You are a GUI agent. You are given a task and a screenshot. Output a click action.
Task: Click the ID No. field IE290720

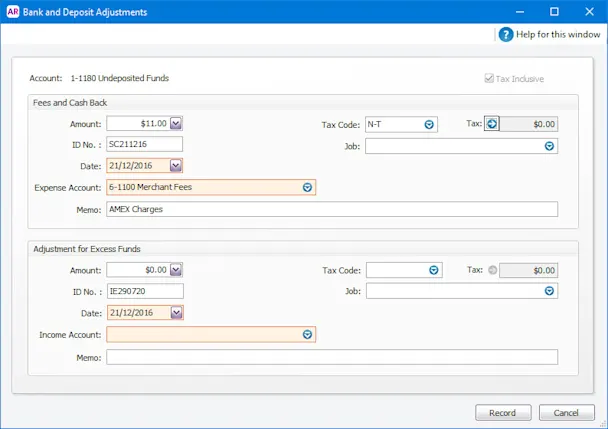145,291
